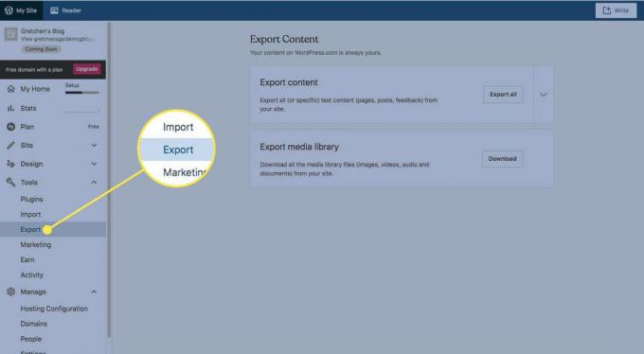Open Domains under Manage
The width and height of the screenshot is (644, 354).
(x=34, y=324)
